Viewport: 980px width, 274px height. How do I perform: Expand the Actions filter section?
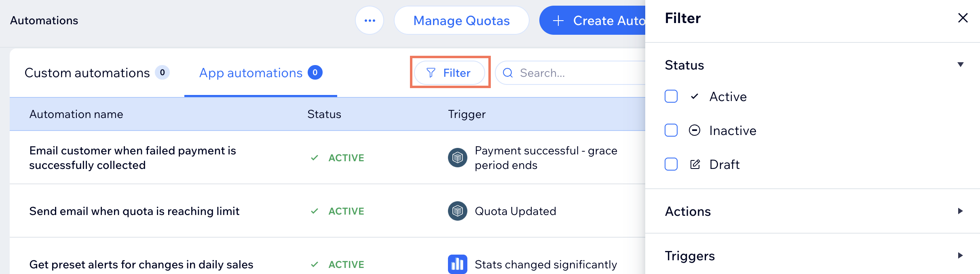pyautogui.click(x=960, y=211)
